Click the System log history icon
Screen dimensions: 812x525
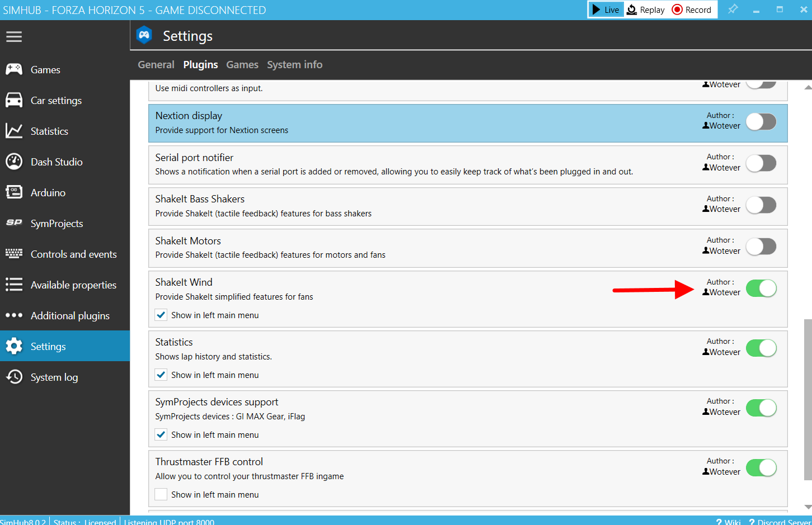point(14,377)
